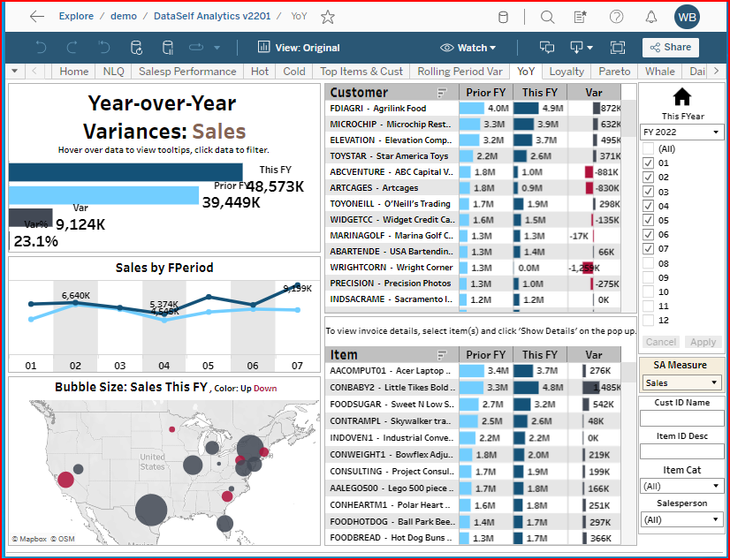Enter full screen mode
Screen dimensions: 730x560
[617, 48]
